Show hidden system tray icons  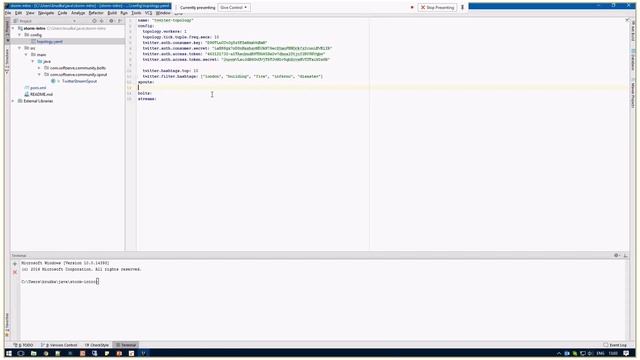pyautogui.click(x=559, y=353)
